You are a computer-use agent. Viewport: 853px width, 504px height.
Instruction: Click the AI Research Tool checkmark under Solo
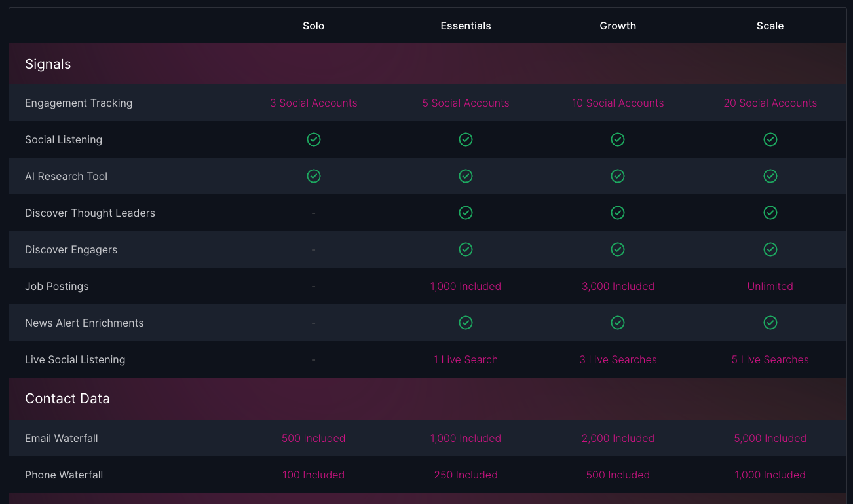[x=314, y=176]
